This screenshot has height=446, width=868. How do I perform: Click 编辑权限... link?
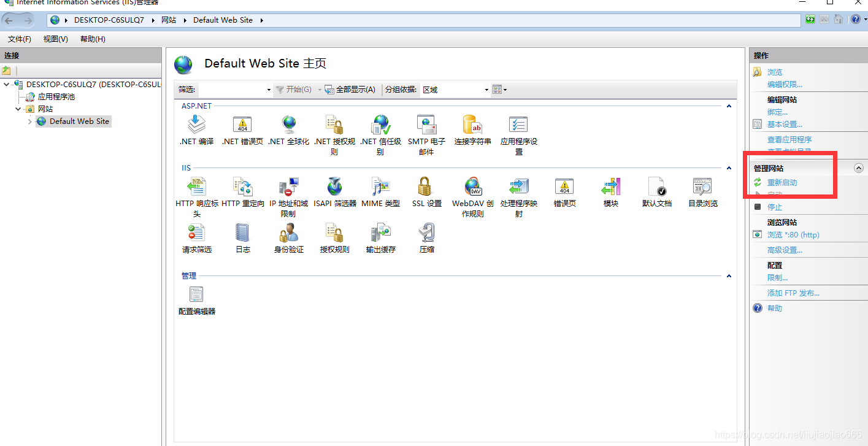point(785,85)
